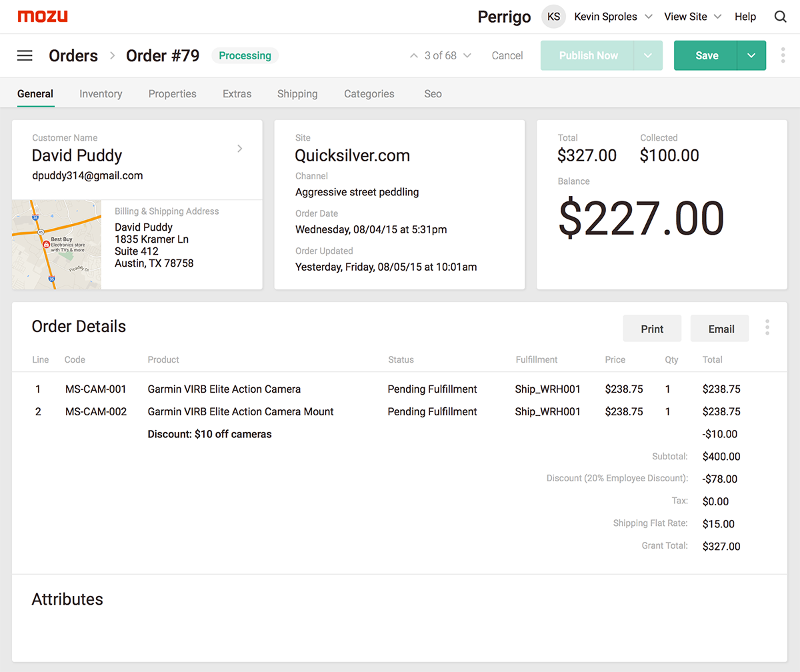Select customer name David Puddy heading
Screen dimensions: 800x672
77,155
